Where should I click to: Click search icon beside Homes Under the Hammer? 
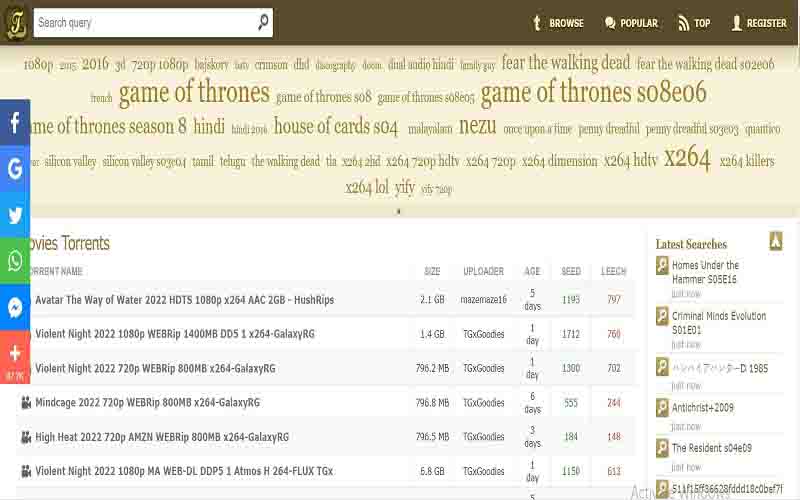[662, 265]
